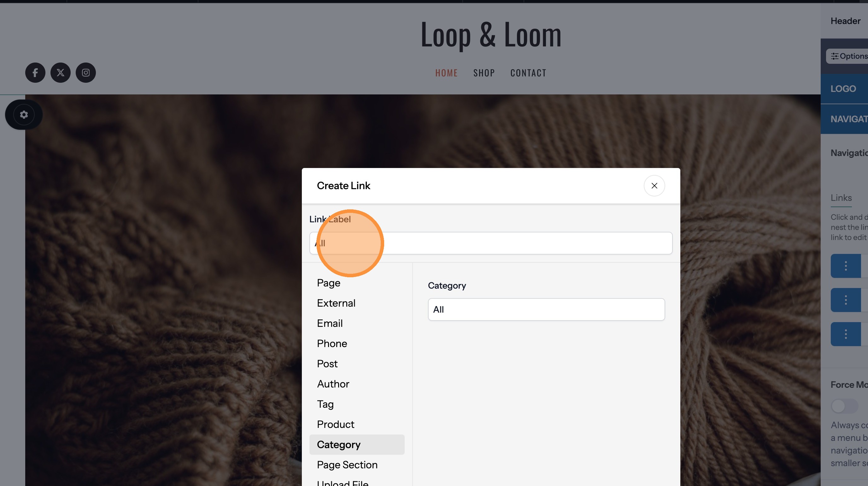Click the second link's three-dot handle

pos(845,300)
